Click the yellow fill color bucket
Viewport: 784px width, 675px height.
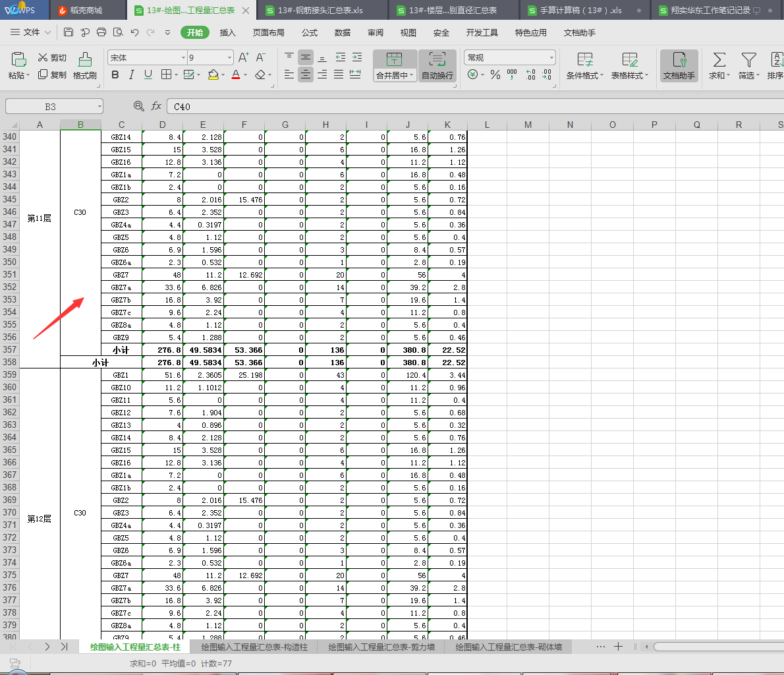tap(213, 74)
